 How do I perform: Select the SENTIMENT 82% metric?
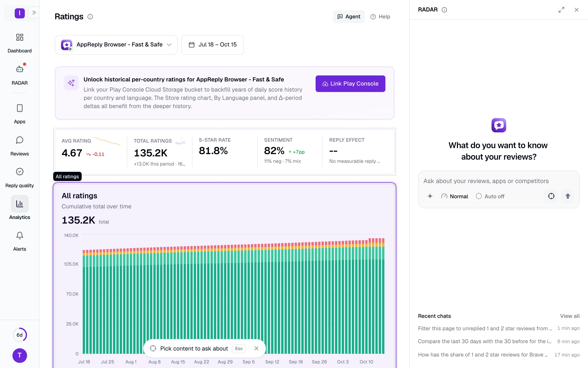click(290, 151)
